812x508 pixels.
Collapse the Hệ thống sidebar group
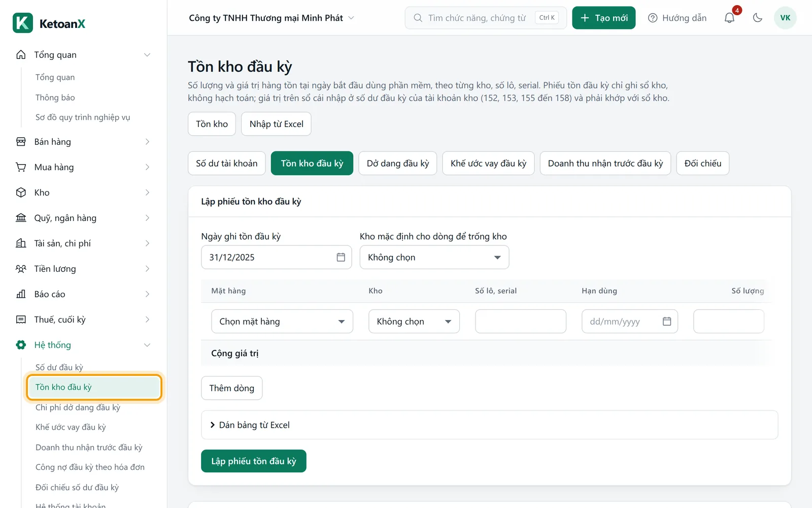point(147,345)
